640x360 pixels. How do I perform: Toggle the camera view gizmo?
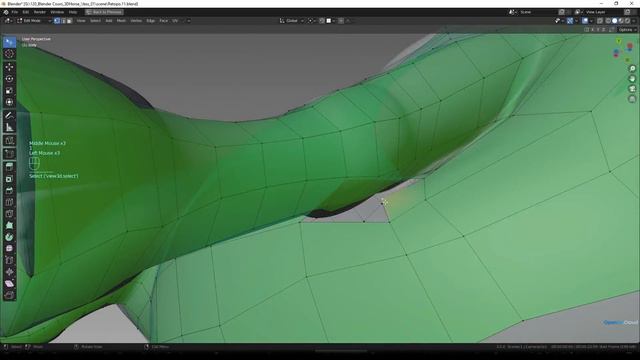tap(632, 89)
